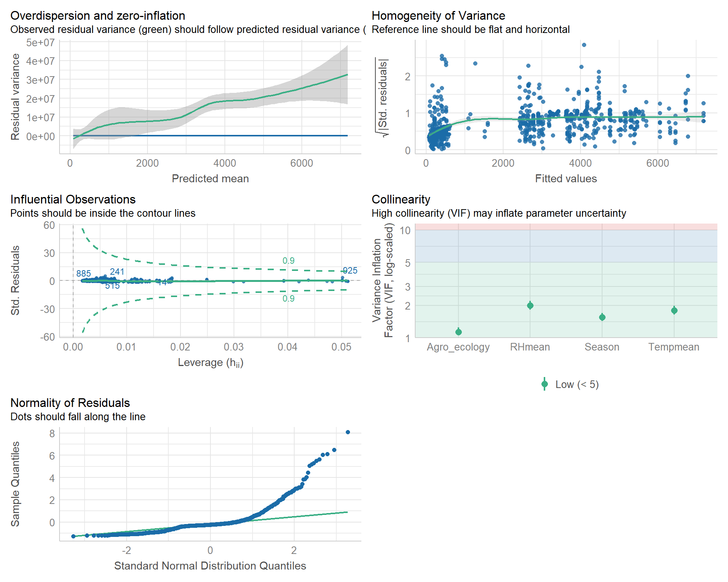Screen dimensions: 728x582
Task: Click the lower 0.9 contour label
Action: pyautogui.click(x=289, y=299)
